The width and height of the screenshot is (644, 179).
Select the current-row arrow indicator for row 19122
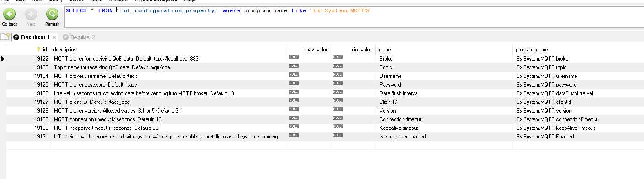tap(3, 59)
